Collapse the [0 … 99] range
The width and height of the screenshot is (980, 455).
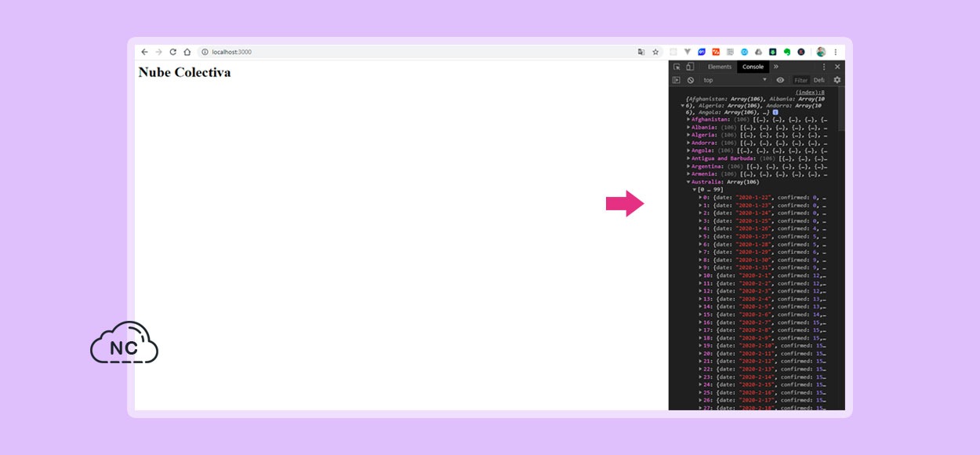point(695,190)
